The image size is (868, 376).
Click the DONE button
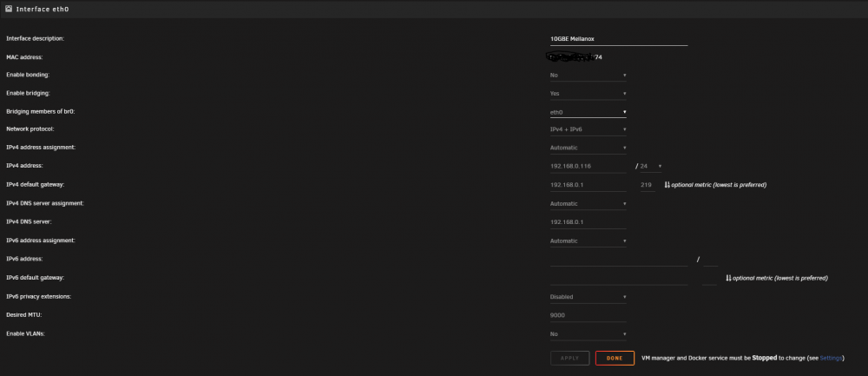615,359
